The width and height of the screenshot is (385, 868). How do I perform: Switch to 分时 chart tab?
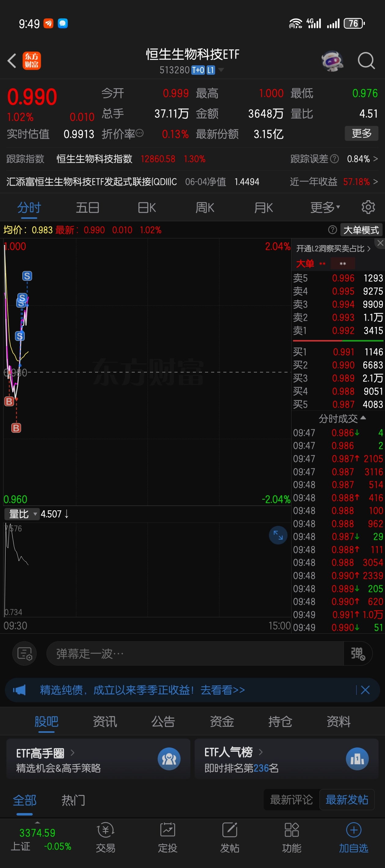(x=29, y=207)
